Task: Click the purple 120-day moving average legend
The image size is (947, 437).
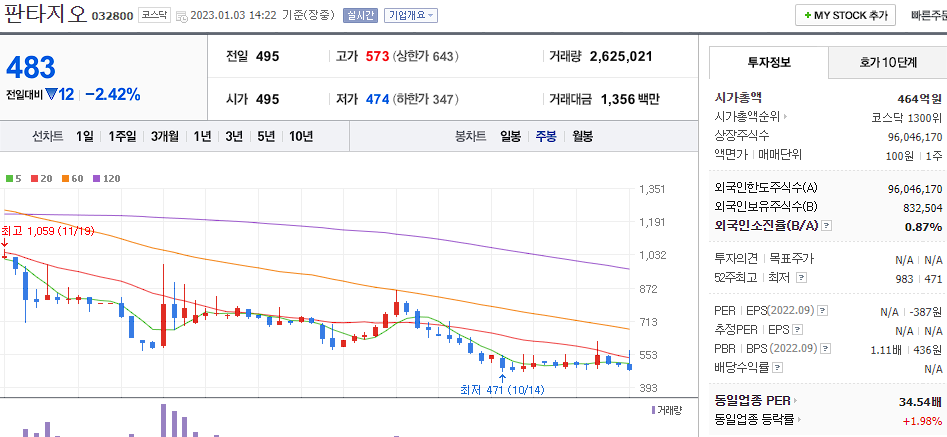Action: tap(106, 179)
